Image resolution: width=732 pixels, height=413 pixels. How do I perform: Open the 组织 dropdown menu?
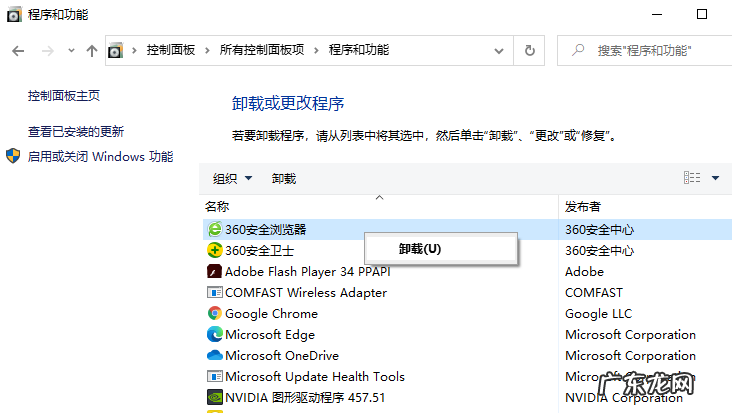click(x=232, y=178)
